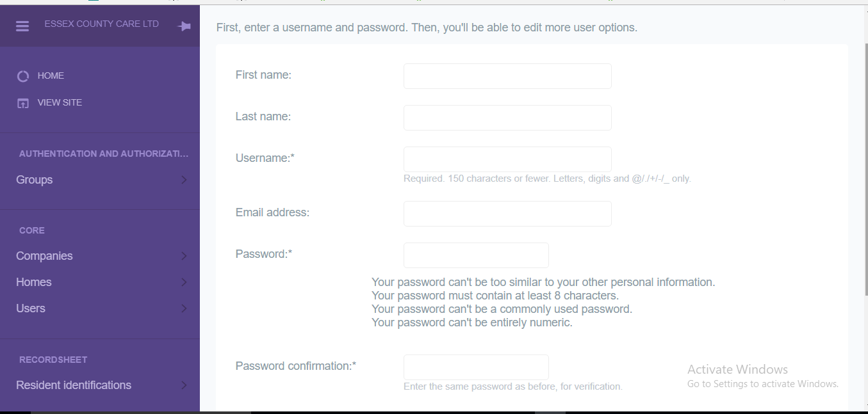Screen dimensions: 868x414
Task: Click the sidebar pin icon
Action: (x=184, y=26)
